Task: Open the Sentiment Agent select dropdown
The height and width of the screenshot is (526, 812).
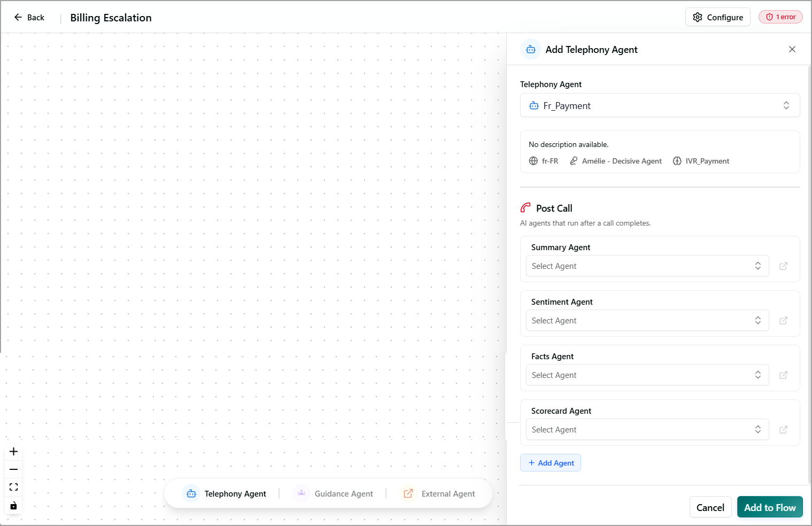Action: point(647,320)
